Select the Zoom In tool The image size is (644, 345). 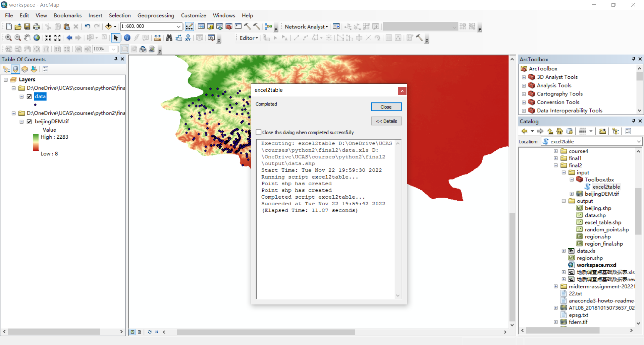click(9, 38)
